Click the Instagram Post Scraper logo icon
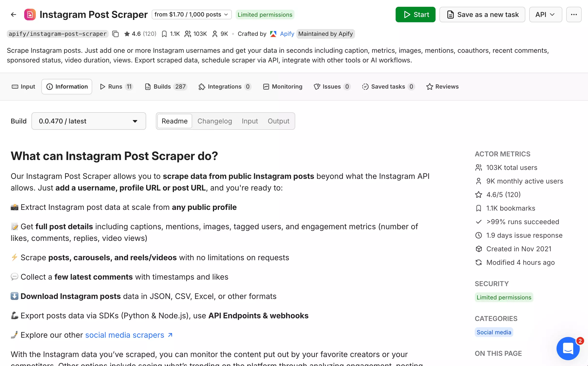This screenshot has width=588, height=366. (30, 15)
